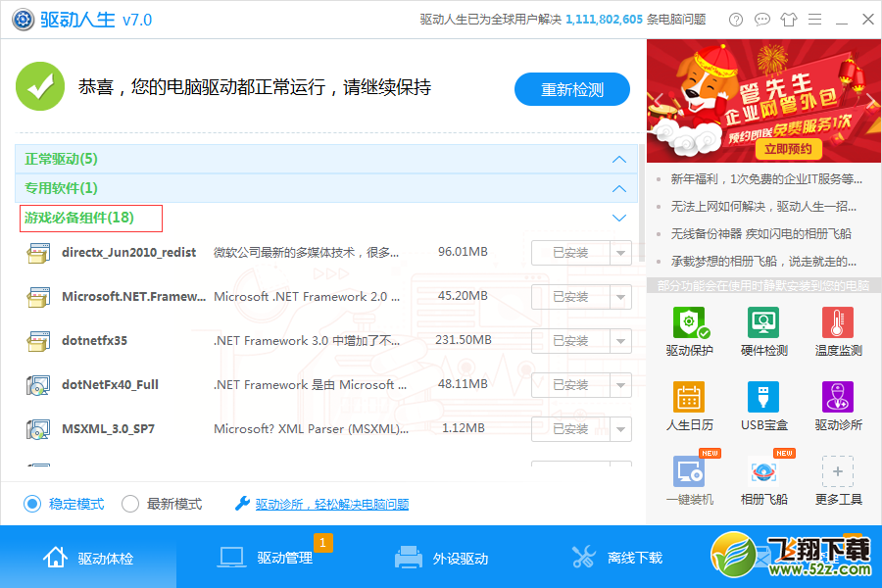The width and height of the screenshot is (882, 588).
Task: Open the 硬件检测 hardware detection tool
Action: 763,332
